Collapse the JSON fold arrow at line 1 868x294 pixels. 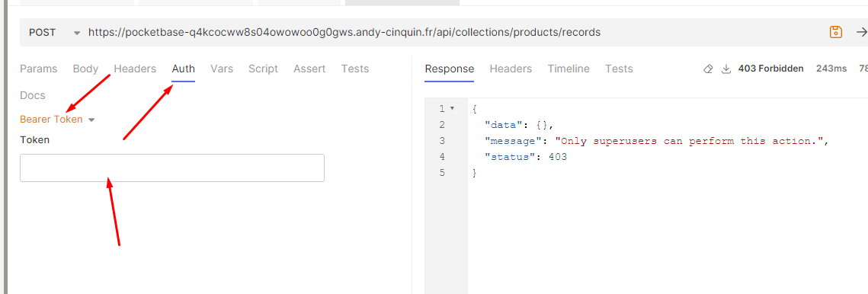452,108
